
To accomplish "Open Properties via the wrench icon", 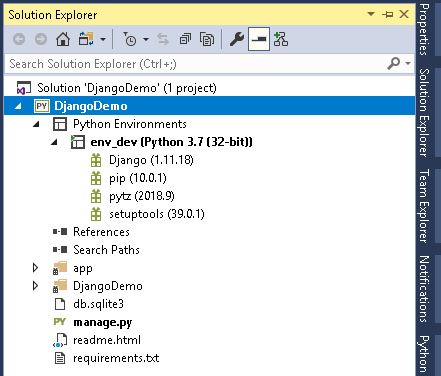I will 237,39.
